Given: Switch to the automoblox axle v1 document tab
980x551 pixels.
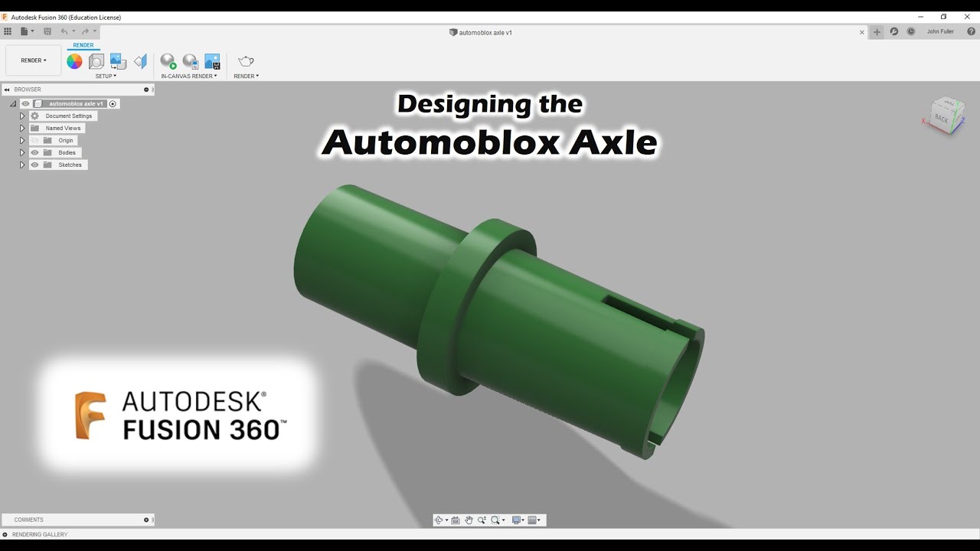Looking at the screenshot, I should (x=481, y=33).
